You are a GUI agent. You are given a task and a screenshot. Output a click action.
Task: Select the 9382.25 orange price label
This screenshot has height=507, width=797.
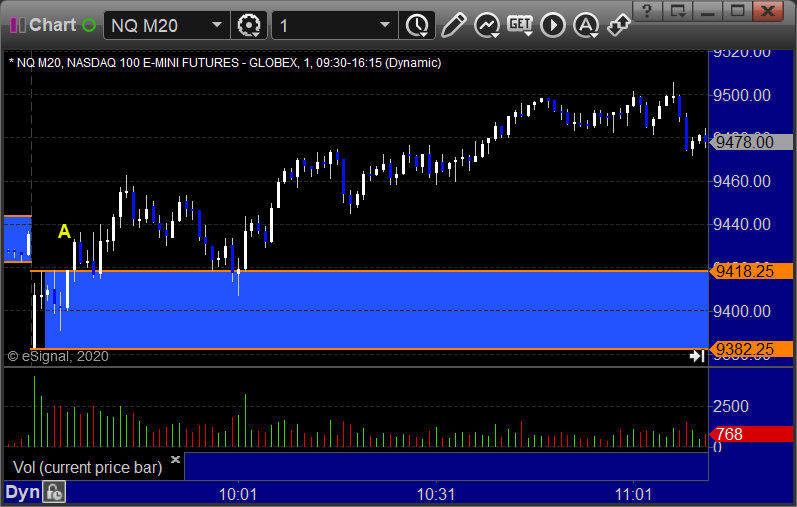(751, 349)
